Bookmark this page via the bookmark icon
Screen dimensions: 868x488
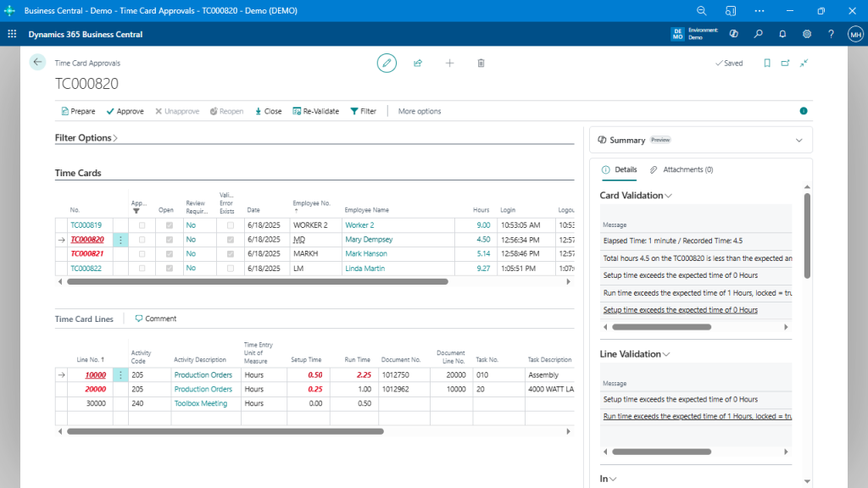(x=766, y=63)
